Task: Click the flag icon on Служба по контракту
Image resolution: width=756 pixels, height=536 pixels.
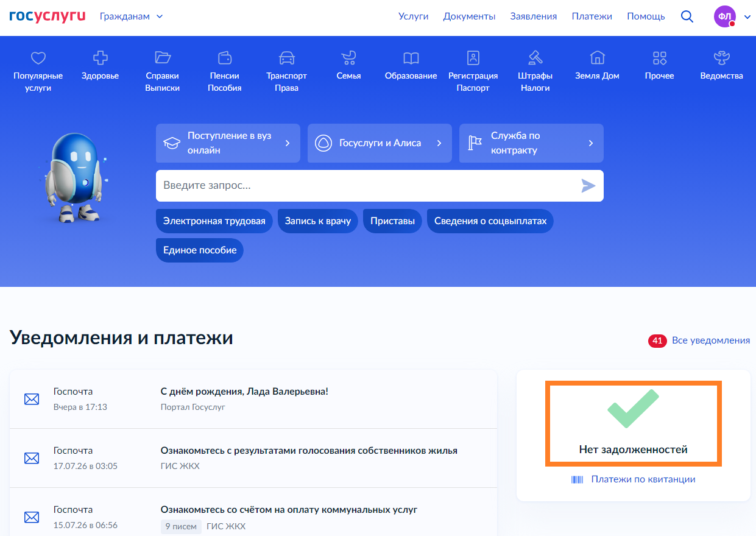Action: pos(475,143)
